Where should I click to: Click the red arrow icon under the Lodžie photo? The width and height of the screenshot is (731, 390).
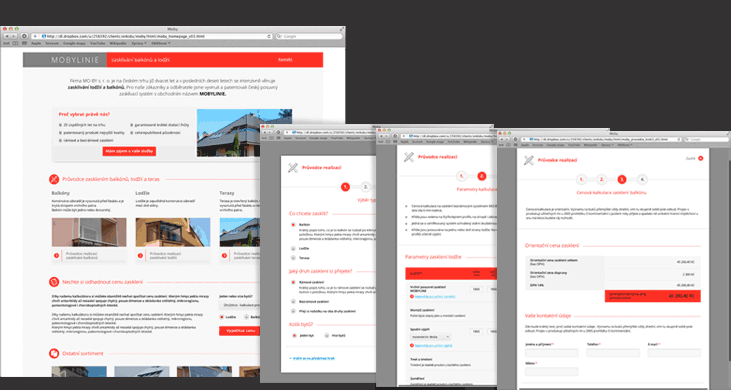point(140,255)
